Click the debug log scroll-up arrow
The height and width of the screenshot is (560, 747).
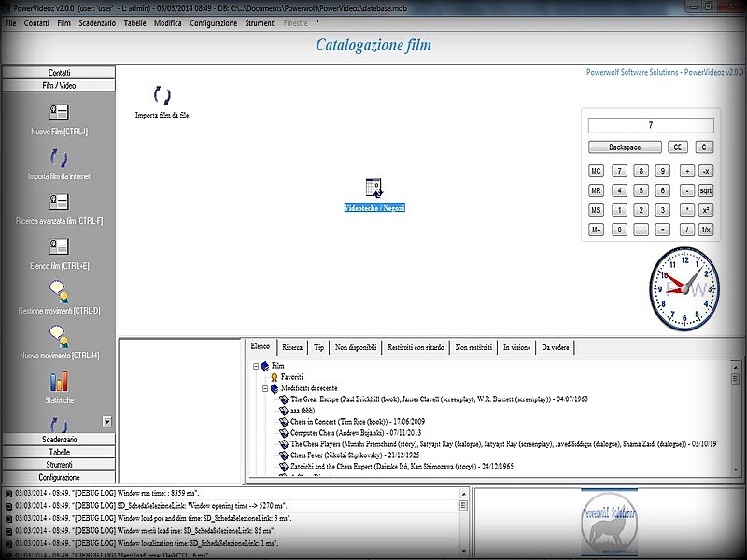tap(463, 494)
